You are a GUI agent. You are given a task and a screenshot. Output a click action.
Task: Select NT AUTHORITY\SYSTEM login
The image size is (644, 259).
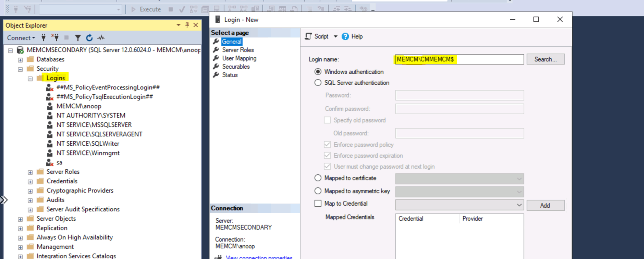point(91,116)
